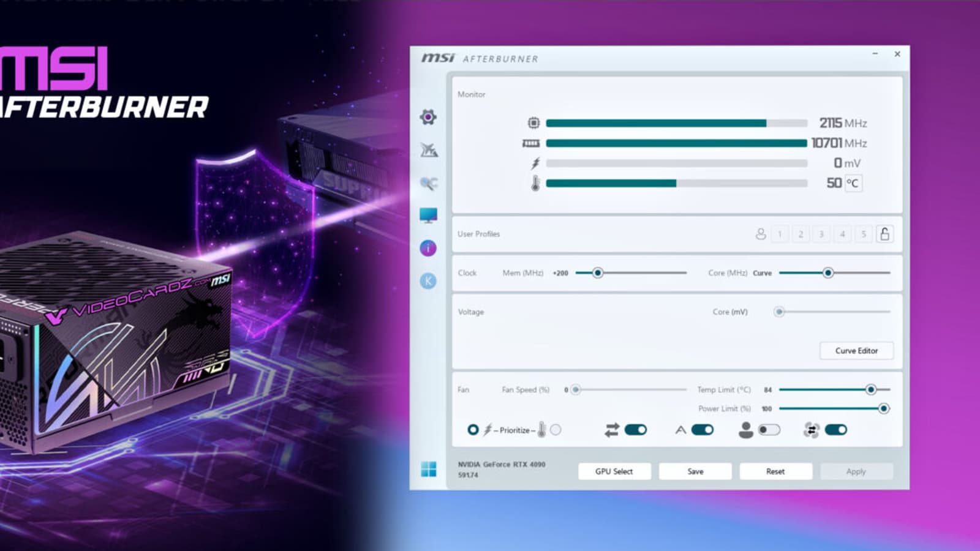Click the Fan Speed (%) slider handle
Image resolution: width=980 pixels, height=551 pixels.
pyautogui.click(x=576, y=389)
